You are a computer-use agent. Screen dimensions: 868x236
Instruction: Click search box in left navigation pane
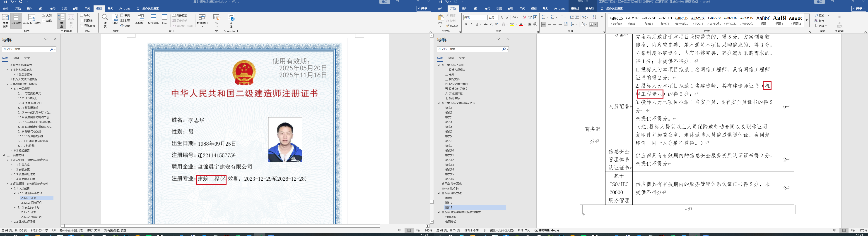tap(29, 49)
